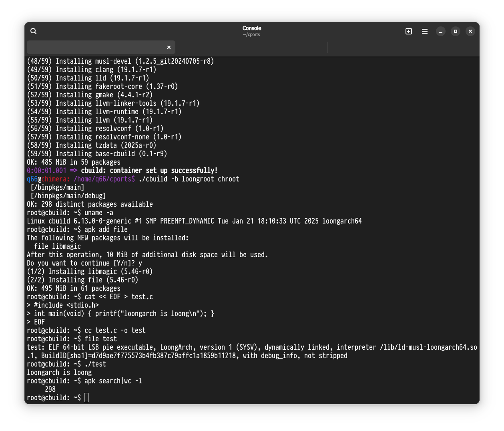Click the "apk search|wc -l" command
The image size is (504, 431).
(x=113, y=381)
